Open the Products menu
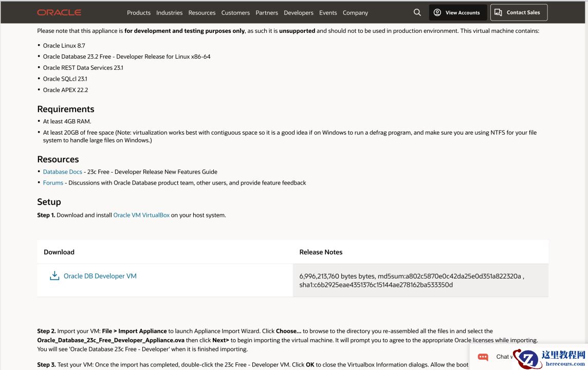 coord(139,13)
